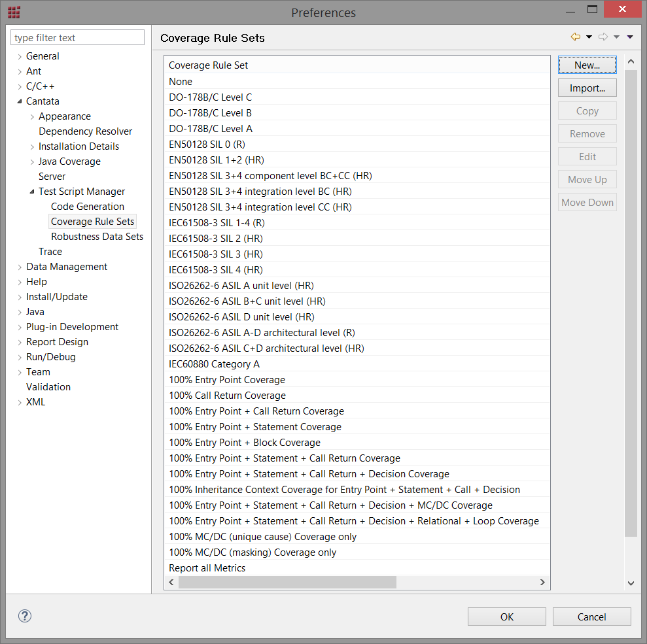Dismiss the dialog with Cancel

pyautogui.click(x=591, y=617)
